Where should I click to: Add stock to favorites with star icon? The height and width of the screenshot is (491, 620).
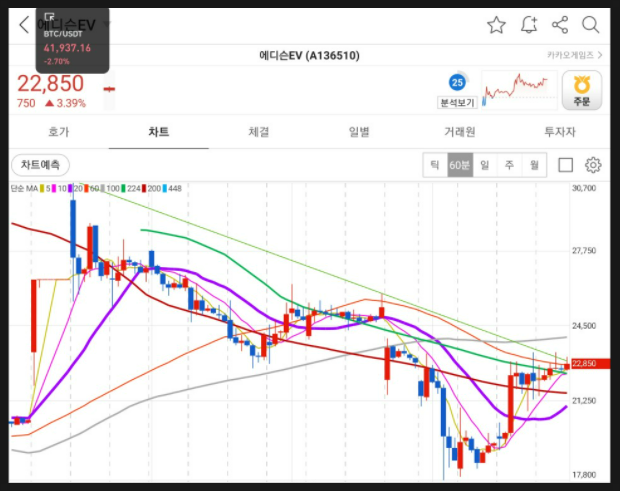click(x=496, y=25)
